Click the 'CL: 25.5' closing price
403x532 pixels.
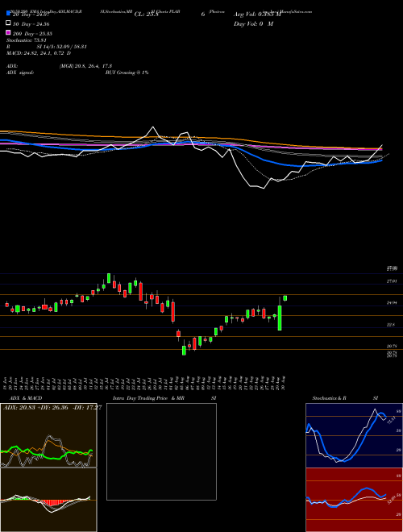[147, 15]
